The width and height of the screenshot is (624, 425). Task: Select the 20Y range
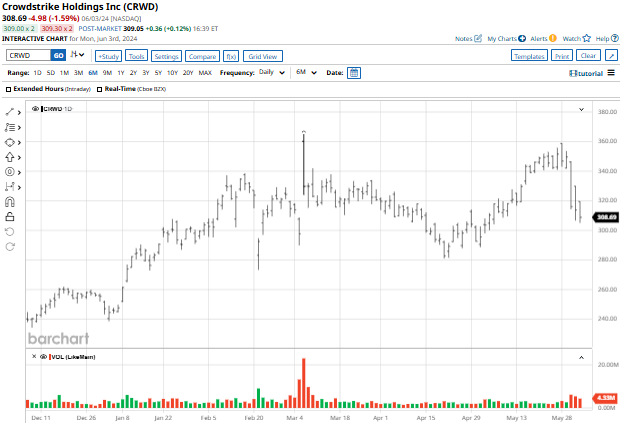(x=188, y=73)
